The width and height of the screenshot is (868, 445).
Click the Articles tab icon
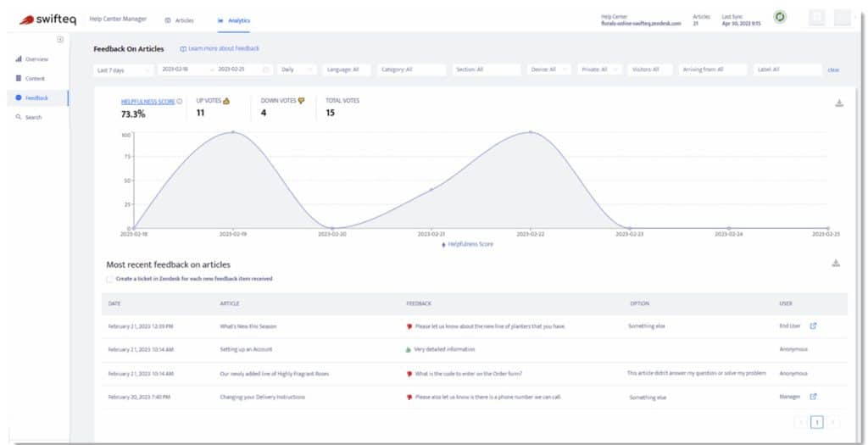pos(168,20)
